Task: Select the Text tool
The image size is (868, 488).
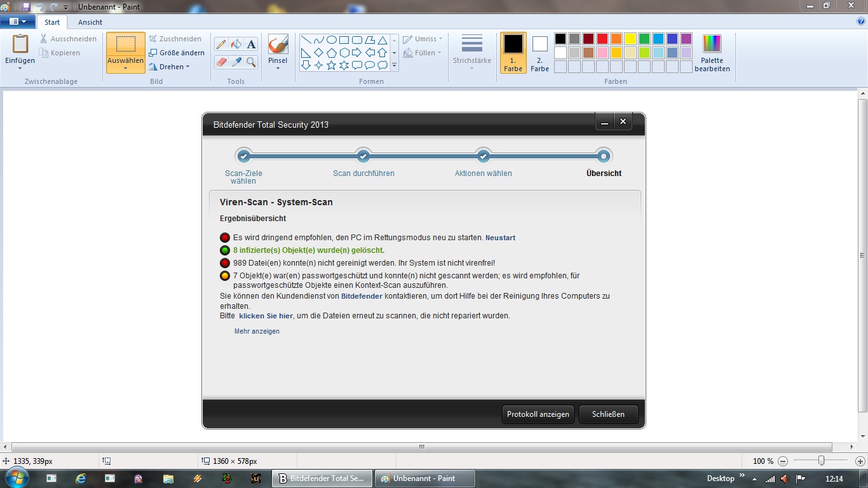Action: click(252, 44)
